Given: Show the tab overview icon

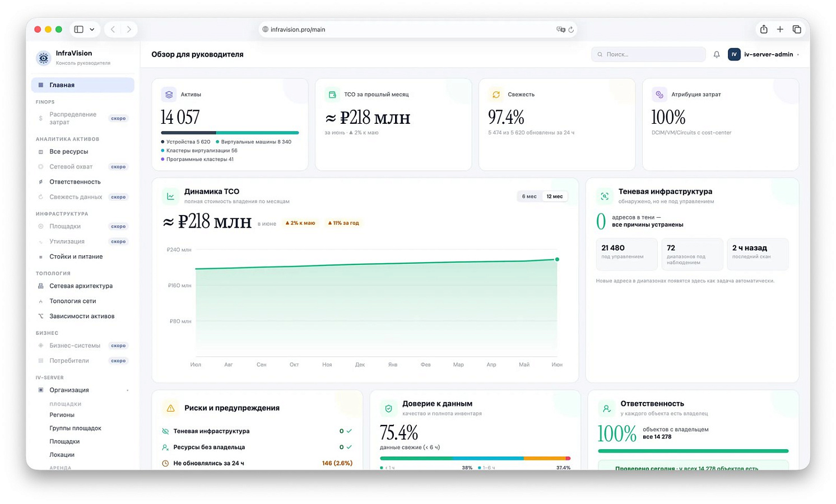Looking at the screenshot, I should (797, 29).
